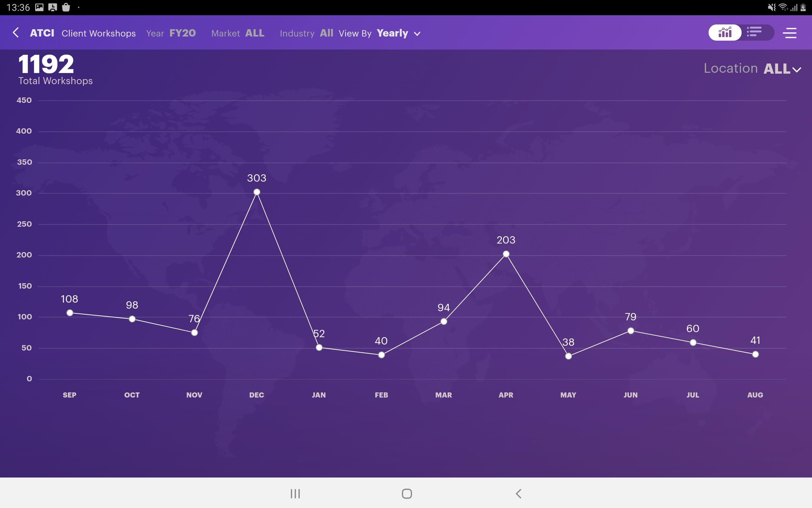
Task: Select the DEC peak point 303
Action: pos(257,192)
